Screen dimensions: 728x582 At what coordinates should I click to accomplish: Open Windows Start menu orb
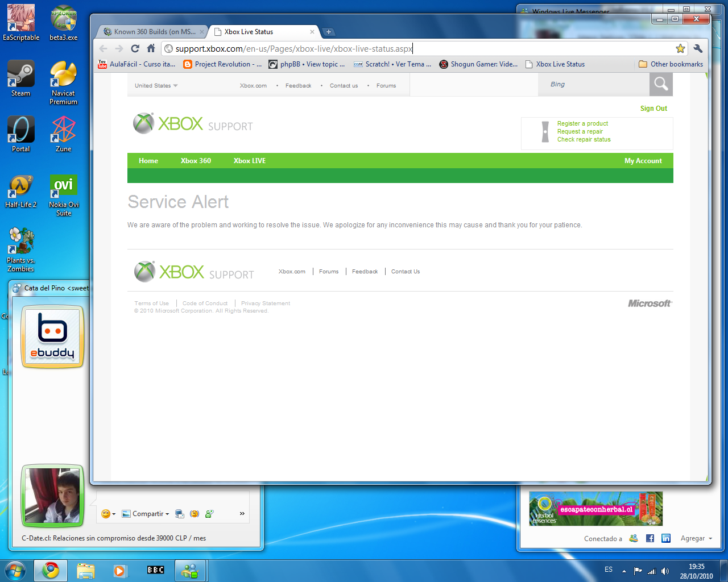[x=15, y=570]
